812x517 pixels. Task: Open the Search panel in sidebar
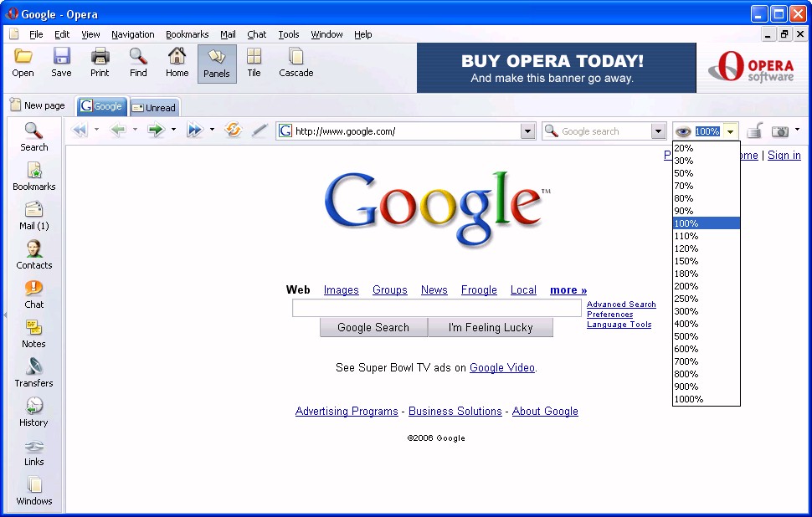click(34, 136)
